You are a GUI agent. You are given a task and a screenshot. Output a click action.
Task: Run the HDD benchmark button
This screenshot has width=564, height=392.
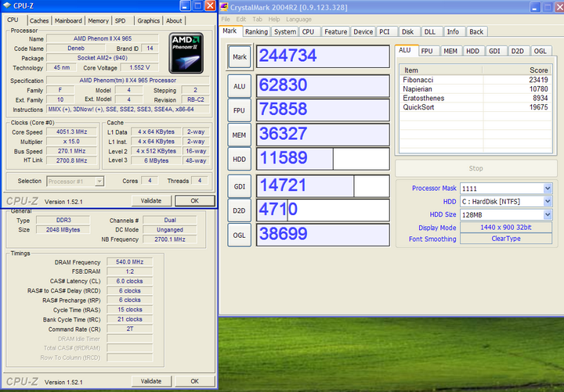[239, 159]
